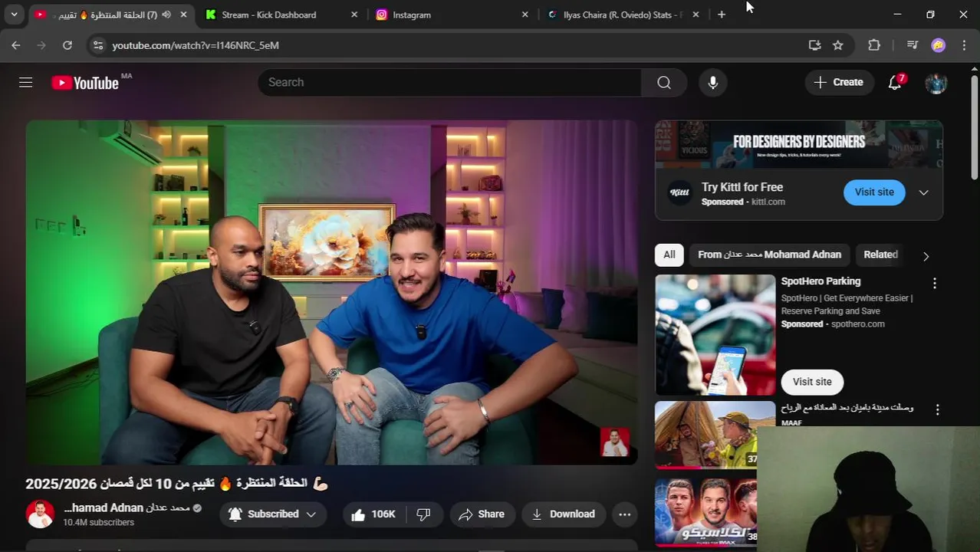Open the YouTube guide hamburger menu

26,82
